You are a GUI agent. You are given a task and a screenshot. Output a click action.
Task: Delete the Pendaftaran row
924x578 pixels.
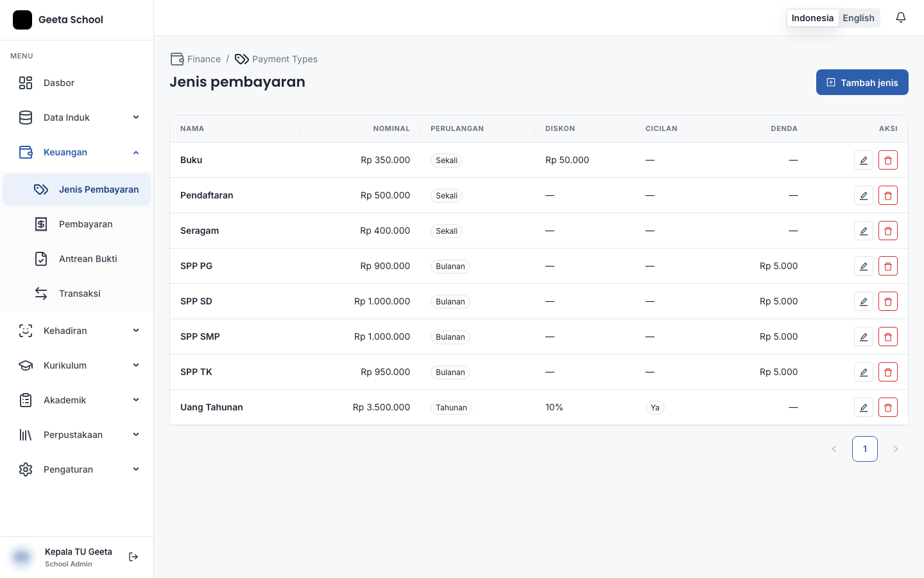pyautogui.click(x=888, y=195)
